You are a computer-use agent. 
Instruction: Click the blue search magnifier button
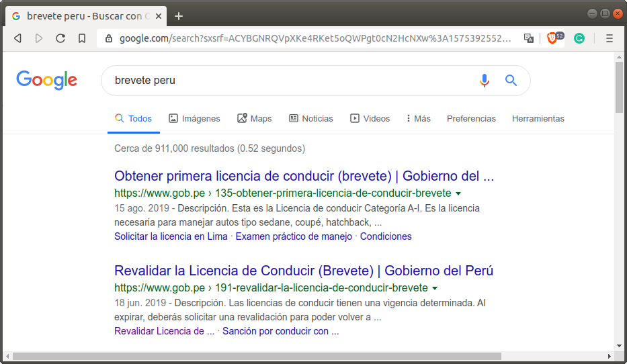[511, 81]
